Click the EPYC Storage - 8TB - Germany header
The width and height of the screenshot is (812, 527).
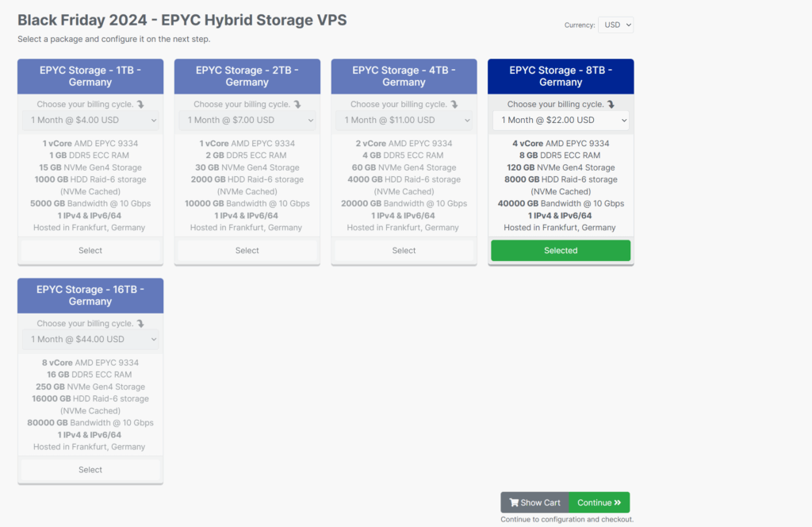pos(561,76)
